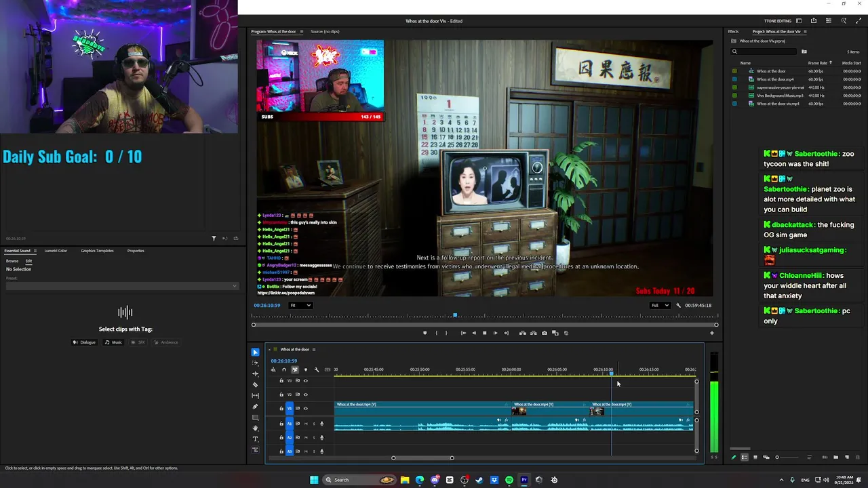Select Vivs Background Music.mp3 in Project panel
This screenshot has width=868, height=488.
click(780, 96)
